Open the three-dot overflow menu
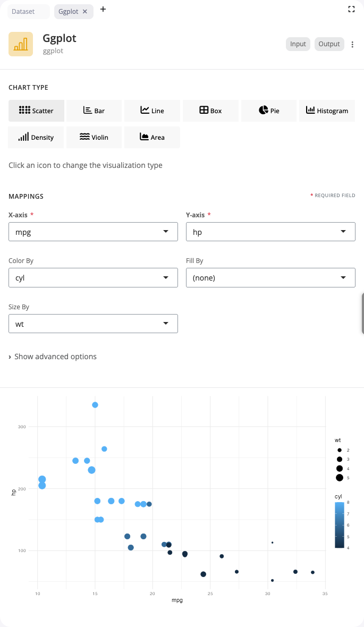 352,44
